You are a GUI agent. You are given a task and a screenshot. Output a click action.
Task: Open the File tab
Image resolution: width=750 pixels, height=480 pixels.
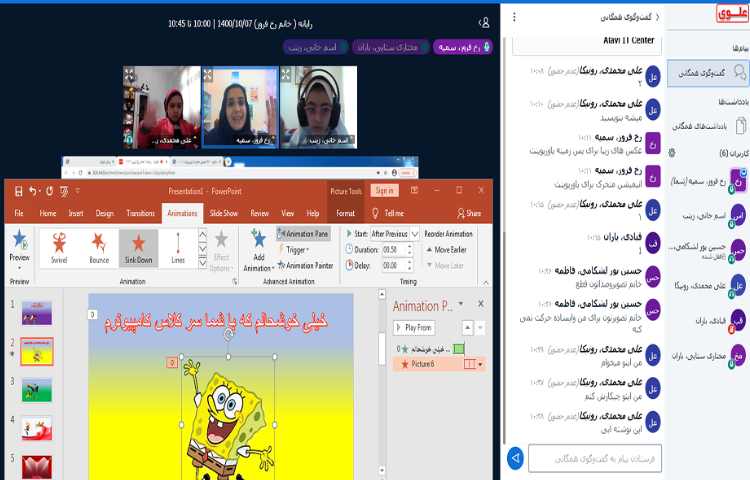pyautogui.click(x=19, y=213)
